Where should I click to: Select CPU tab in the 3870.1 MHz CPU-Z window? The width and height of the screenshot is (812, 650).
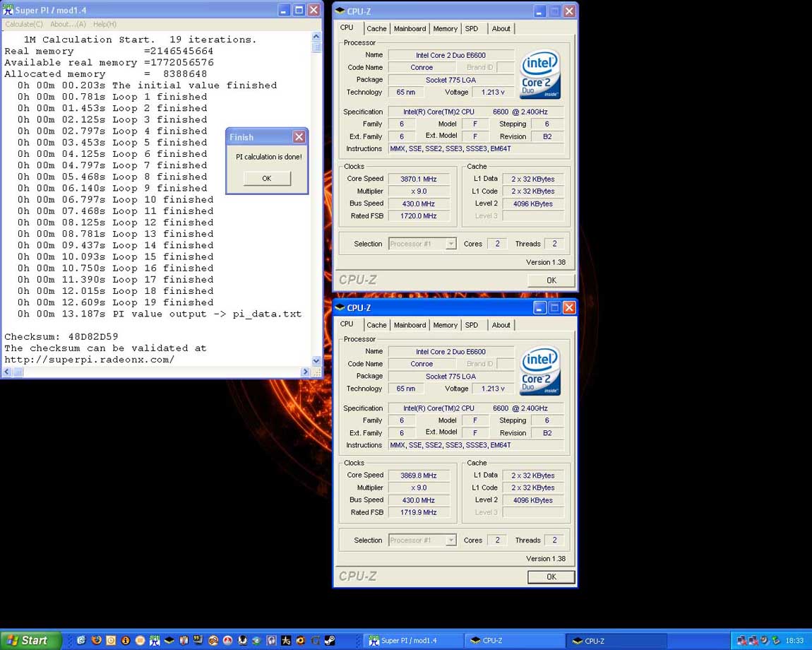click(347, 28)
